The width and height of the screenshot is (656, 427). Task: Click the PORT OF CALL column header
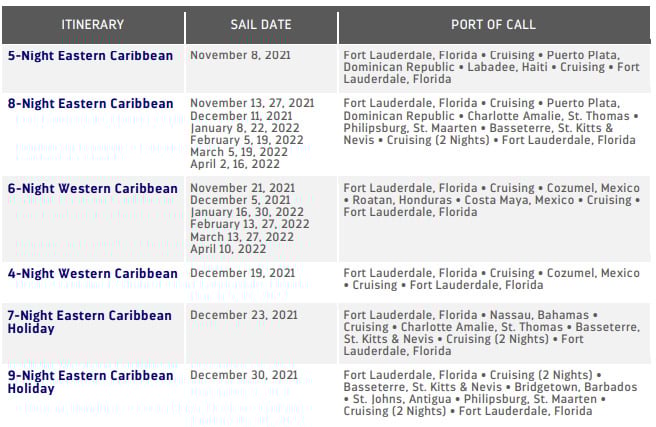(x=494, y=25)
